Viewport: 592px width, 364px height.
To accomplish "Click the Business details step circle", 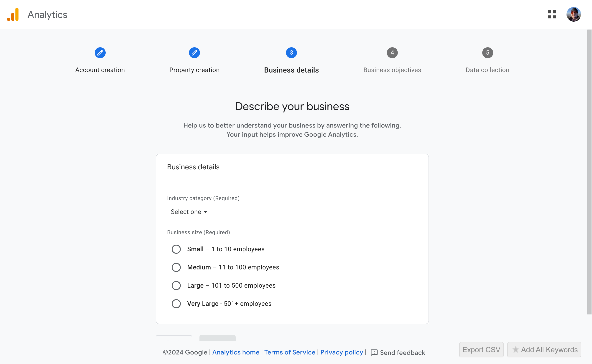I will pyautogui.click(x=291, y=53).
